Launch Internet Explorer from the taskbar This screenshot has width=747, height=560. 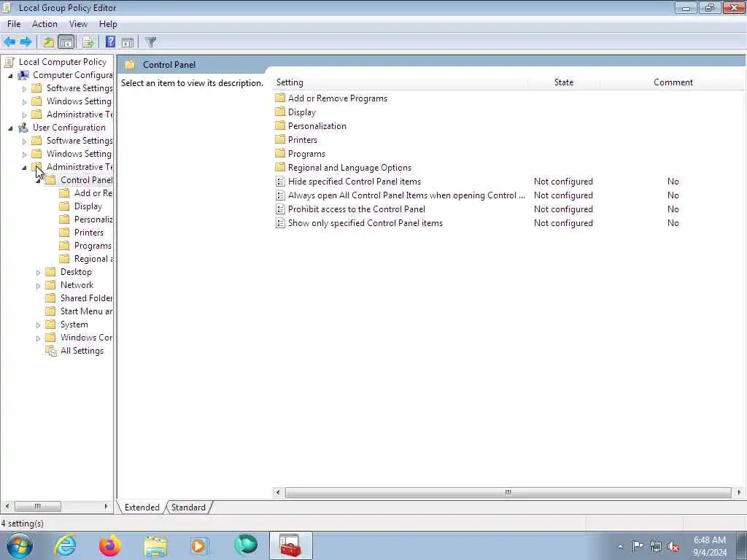65,545
